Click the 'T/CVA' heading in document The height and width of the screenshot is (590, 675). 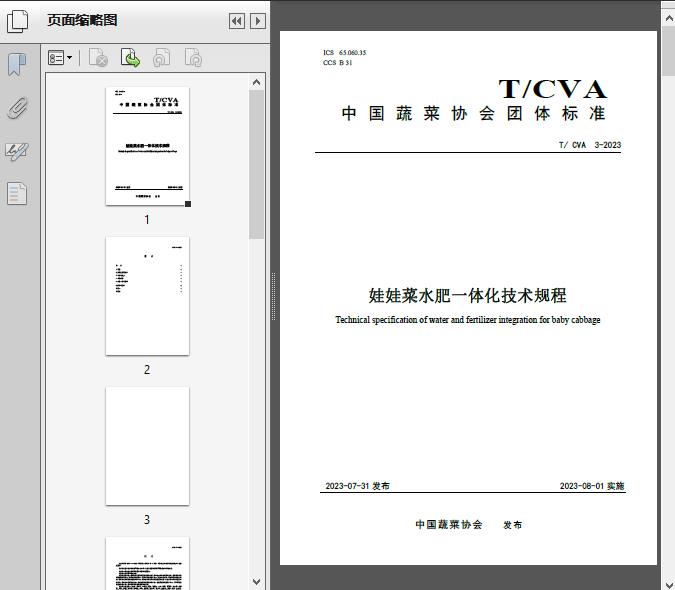click(x=553, y=90)
